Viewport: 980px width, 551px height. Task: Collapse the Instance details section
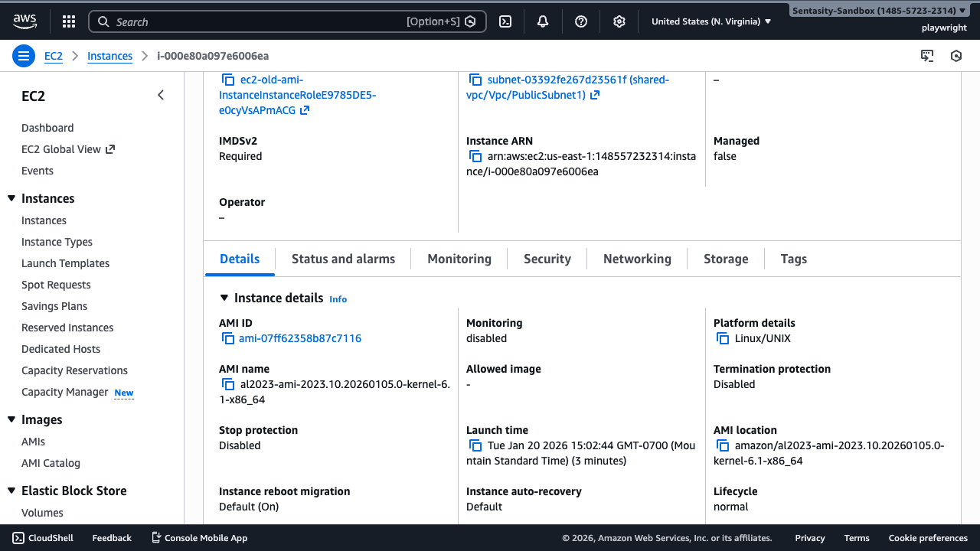click(224, 298)
